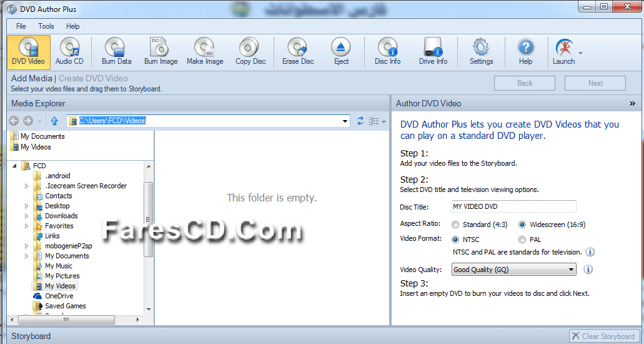
Task: Select the DVD Video toolbar icon
Action: [x=28, y=52]
